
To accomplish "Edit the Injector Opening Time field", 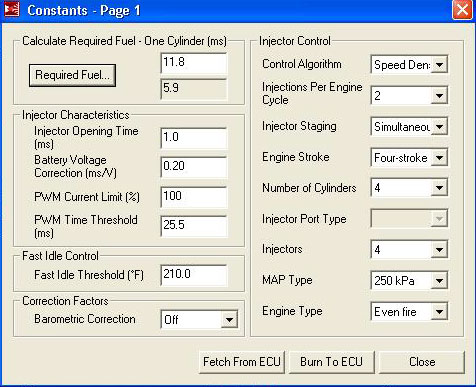I will click(194, 138).
